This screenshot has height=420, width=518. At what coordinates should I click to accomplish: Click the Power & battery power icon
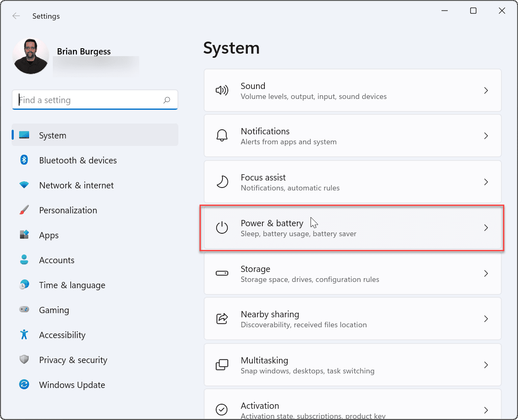coord(222,227)
